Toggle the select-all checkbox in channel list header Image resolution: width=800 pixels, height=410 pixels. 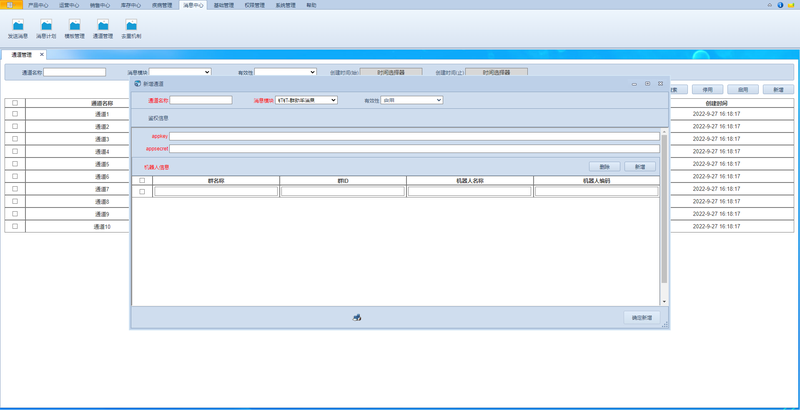pyautogui.click(x=15, y=103)
